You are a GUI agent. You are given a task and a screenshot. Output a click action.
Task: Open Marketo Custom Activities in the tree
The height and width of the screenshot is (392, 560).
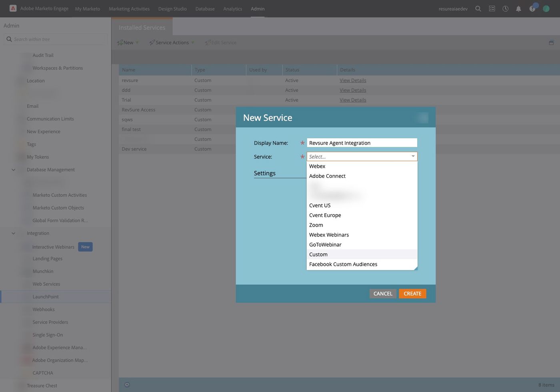click(60, 195)
